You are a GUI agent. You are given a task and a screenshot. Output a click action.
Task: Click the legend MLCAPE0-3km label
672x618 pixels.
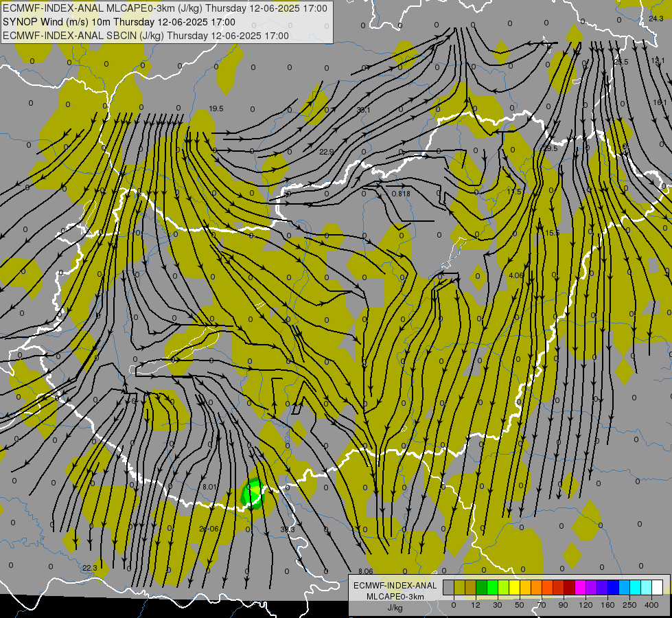pos(395,597)
